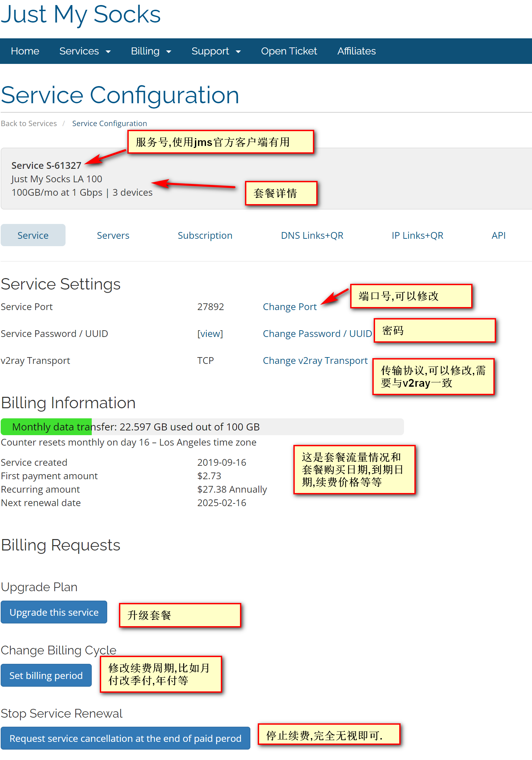Expand the Billing dropdown menu
This screenshot has width=532, height=760.
tap(151, 51)
